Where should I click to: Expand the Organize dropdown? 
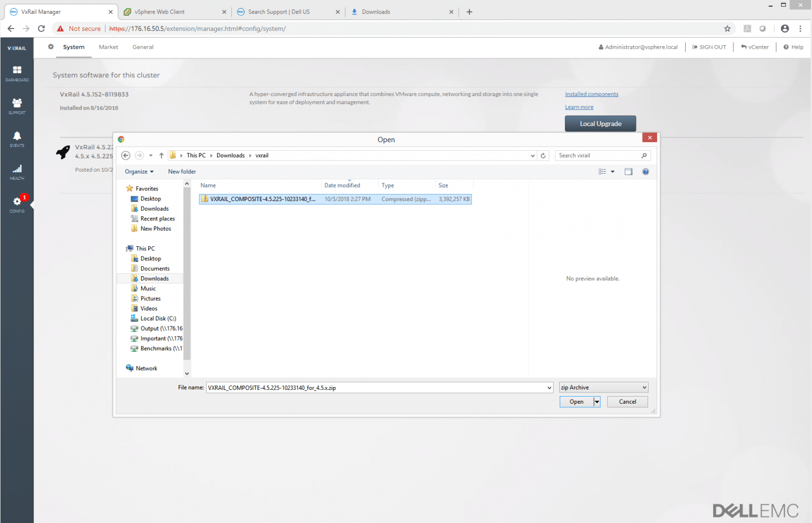140,172
